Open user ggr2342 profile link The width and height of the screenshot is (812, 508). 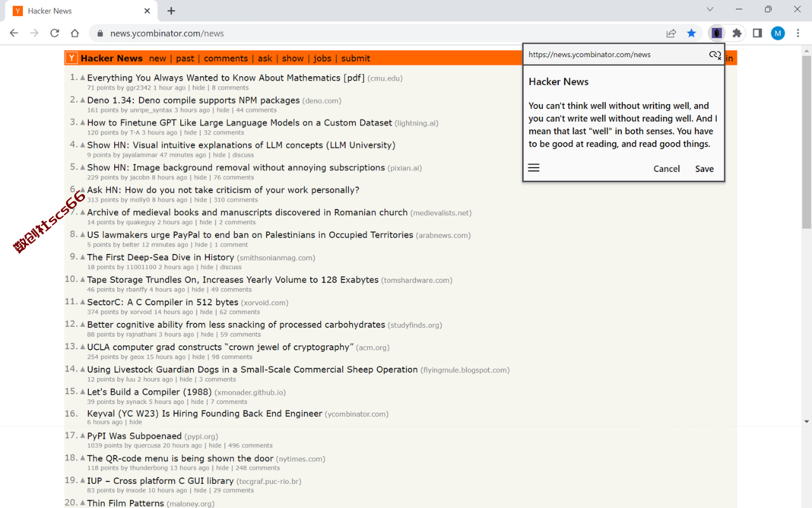[138, 88]
